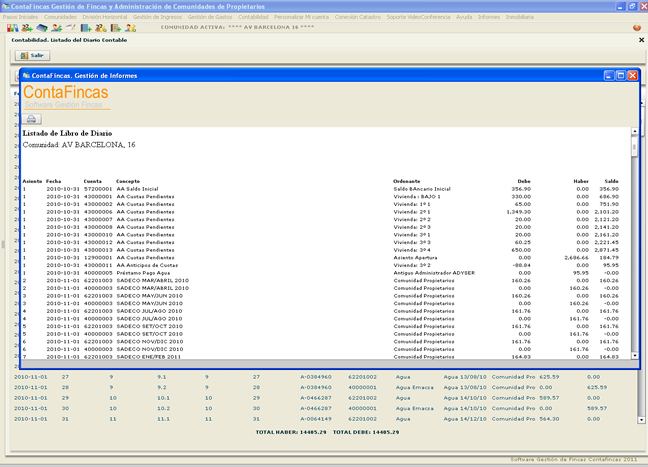
Task: Click the 'Antiguo Administrador ADYSER' entry
Action: (x=434, y=273)
